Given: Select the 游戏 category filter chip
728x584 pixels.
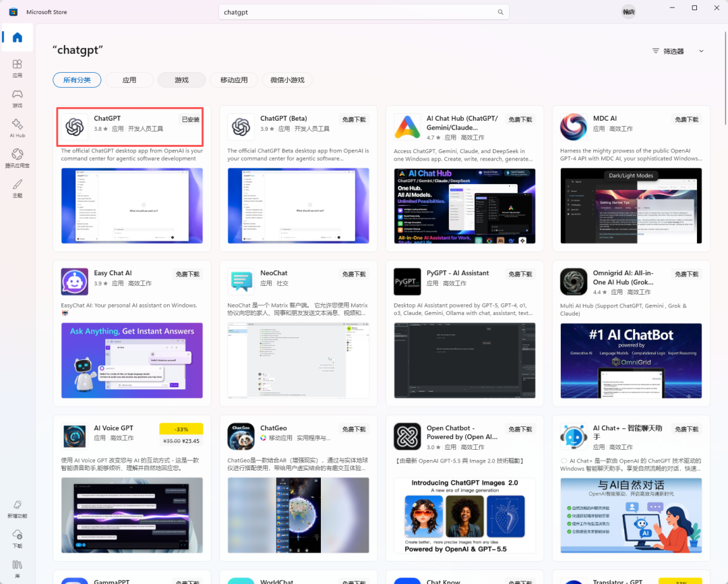Looking at the screenshot, I should (x=181, y=80).
